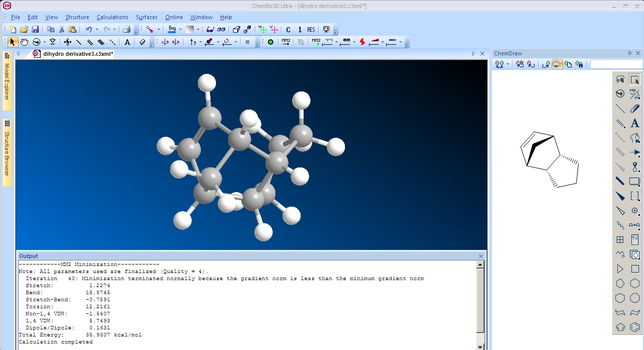The height and width of the screenshot is (350, 644).
Task: Toggle atom serial numbers display
Action: pos(300,30)
